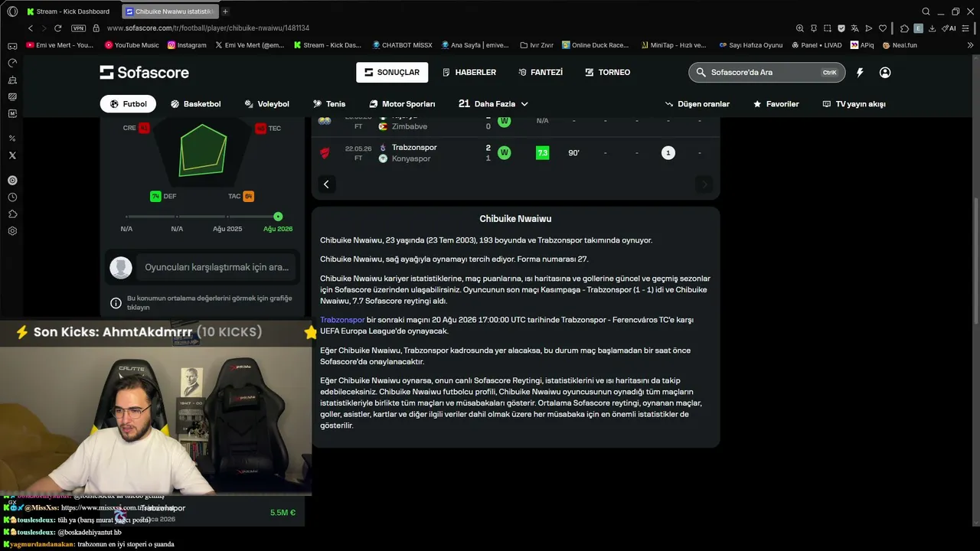Select the Ağu 2025 point on the timeline
The width and height of the screenshot is (980, 551).
(227, 217)
